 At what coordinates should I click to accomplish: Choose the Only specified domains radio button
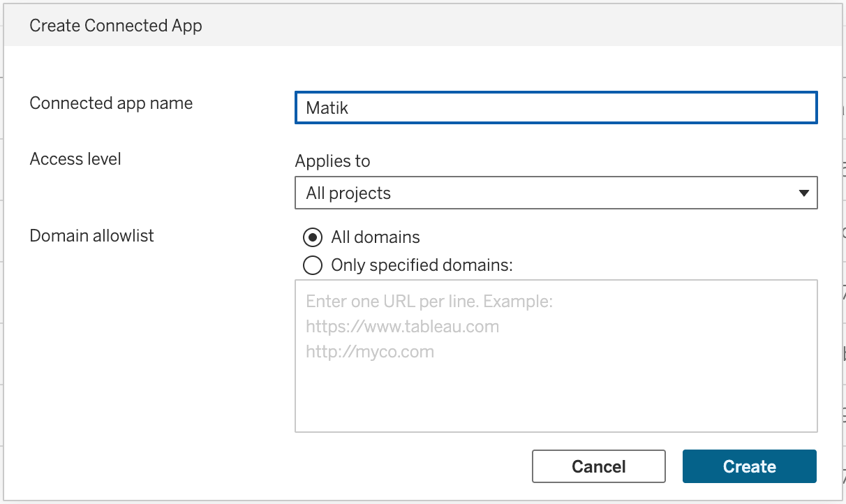[312, 265]
